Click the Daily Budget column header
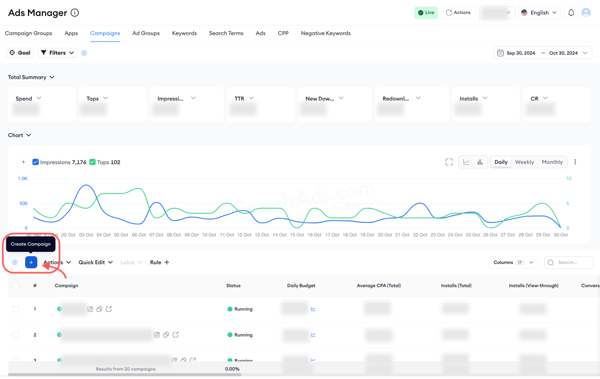This screenshot has width=600, height=379. tap(301, 286)
